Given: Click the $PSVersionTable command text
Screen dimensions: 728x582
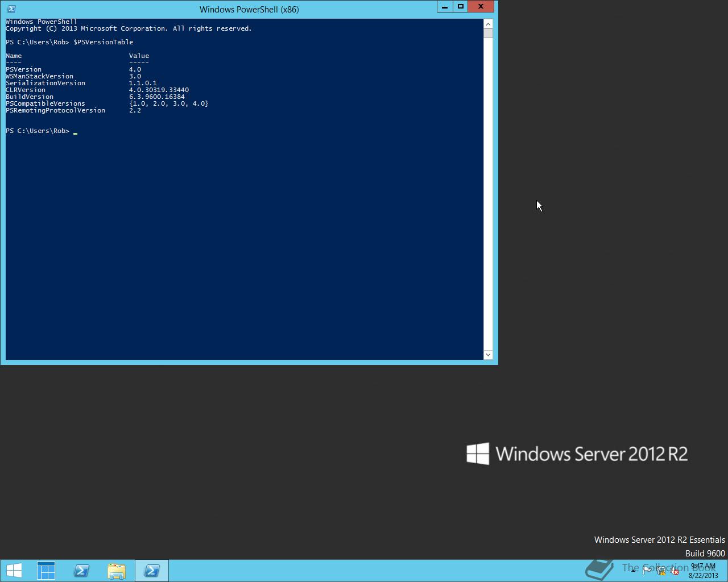Looking at the screenshot, I should pos(103,42).
